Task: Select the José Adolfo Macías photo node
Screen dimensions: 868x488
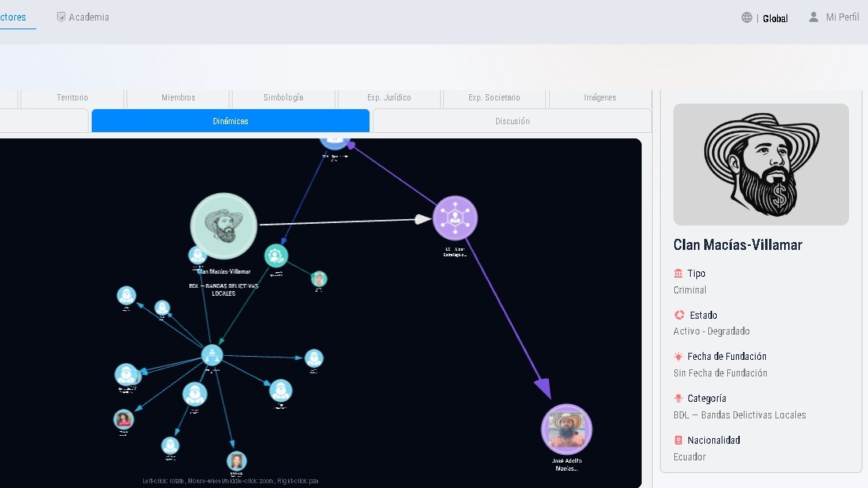Action: pos(567,429)
